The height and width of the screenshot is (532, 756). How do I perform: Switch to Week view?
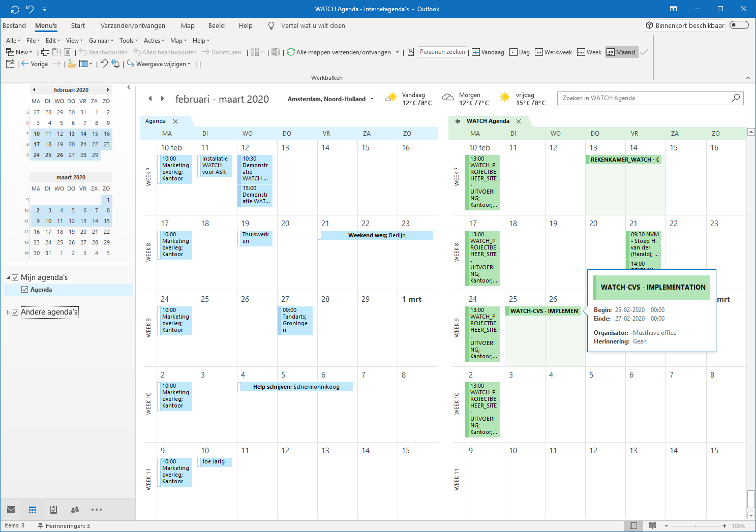pyautogui.click(x=589, y=52)
